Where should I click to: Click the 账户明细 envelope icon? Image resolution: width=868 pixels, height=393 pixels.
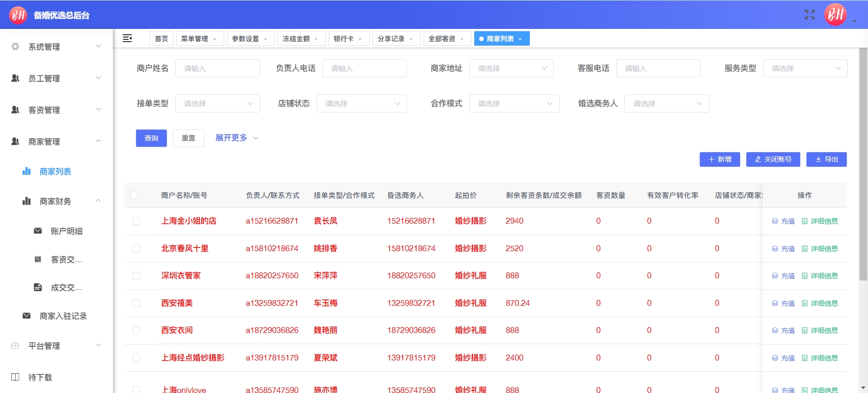[x=38, y=231]
